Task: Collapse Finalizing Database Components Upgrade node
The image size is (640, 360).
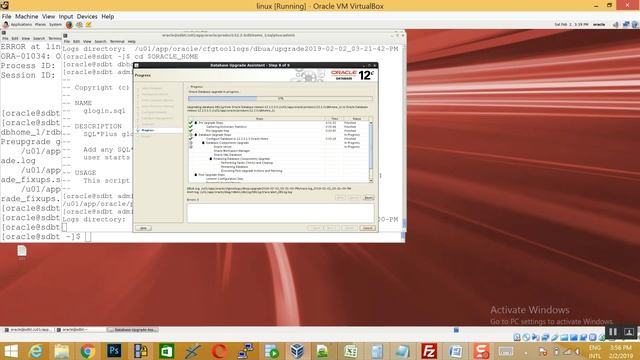Action: point(211,159)
